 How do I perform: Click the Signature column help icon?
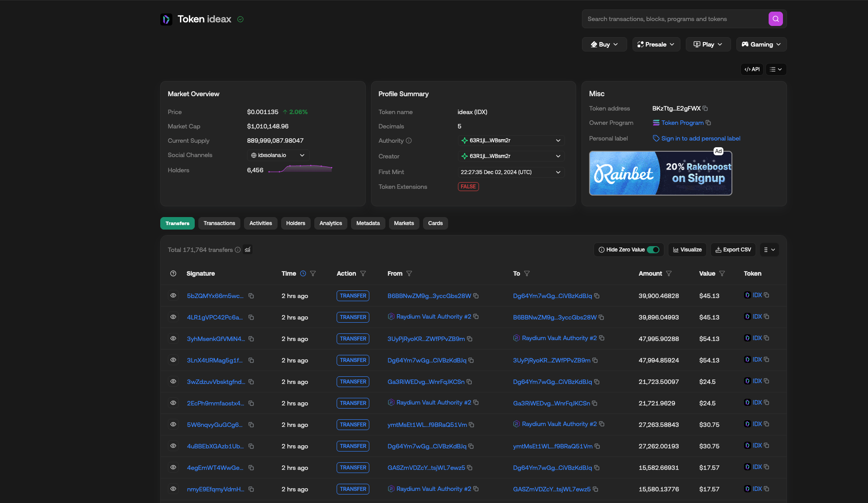(173, 273)
